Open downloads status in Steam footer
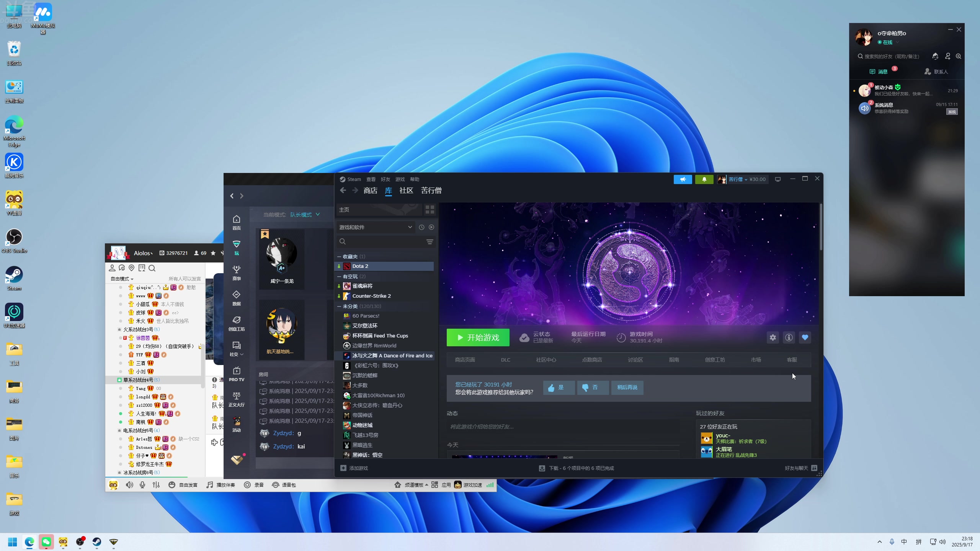The height and width of the screenshot is (551, 980). point(577,468)
